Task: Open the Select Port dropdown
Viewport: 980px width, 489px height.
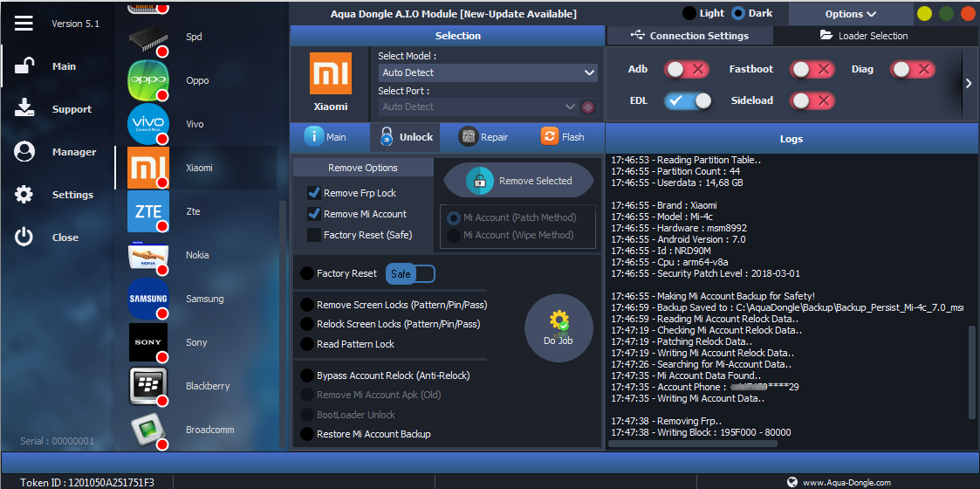Action: [477, 107]
